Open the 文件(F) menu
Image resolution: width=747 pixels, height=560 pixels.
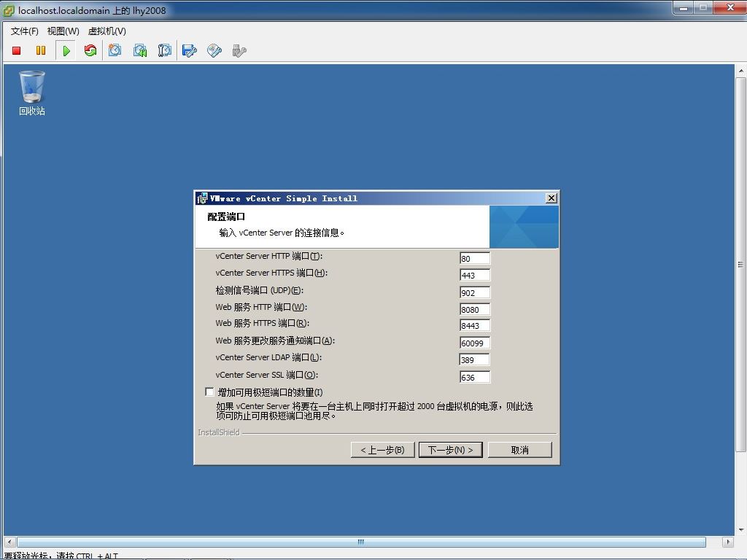click(24, 31)
